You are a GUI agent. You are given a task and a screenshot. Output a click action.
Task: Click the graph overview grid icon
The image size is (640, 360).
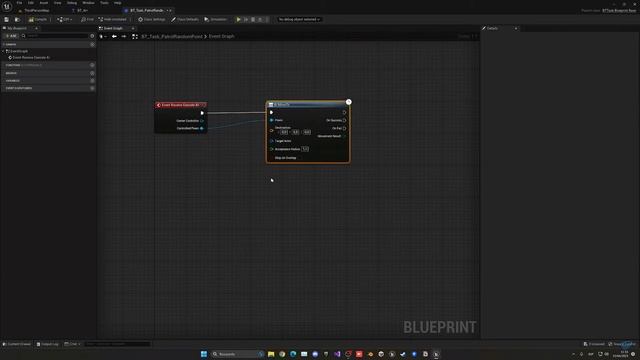click(135, 36)
